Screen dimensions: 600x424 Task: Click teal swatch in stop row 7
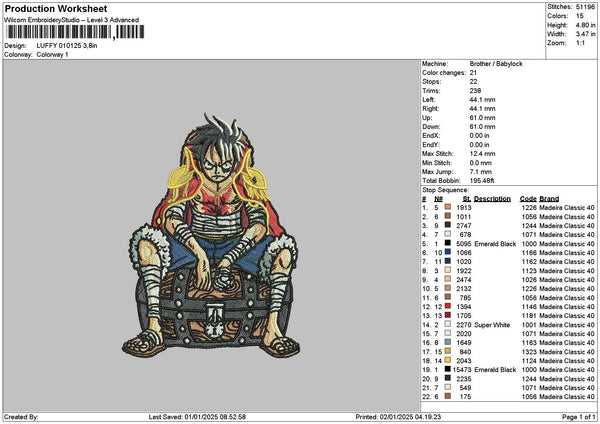(448, 261)
